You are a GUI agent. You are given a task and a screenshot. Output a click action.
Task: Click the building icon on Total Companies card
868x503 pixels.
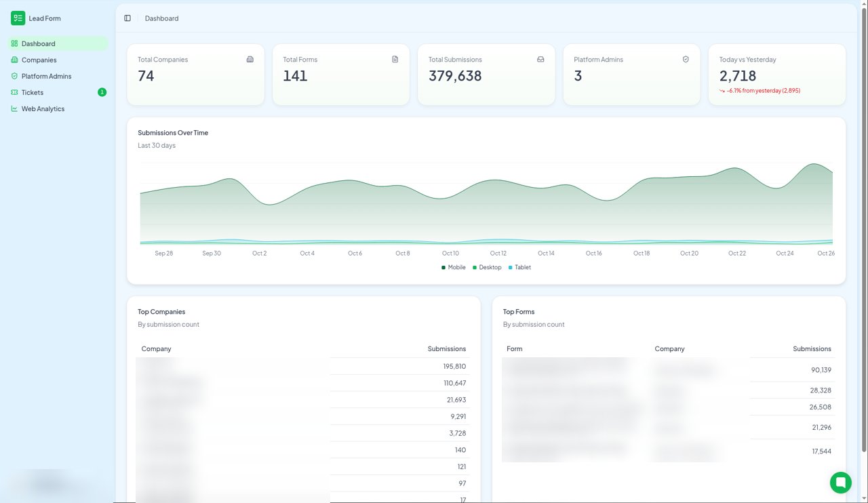(x=250, y=60)
